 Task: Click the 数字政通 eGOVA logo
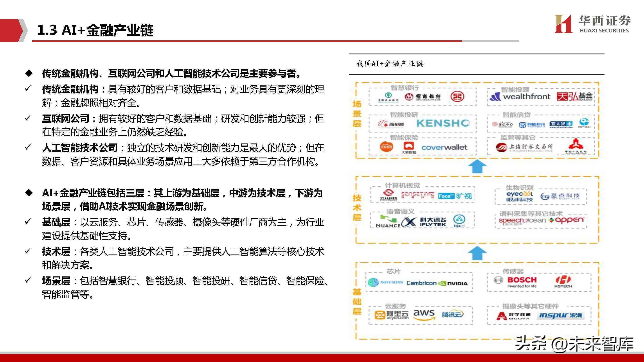513,316
